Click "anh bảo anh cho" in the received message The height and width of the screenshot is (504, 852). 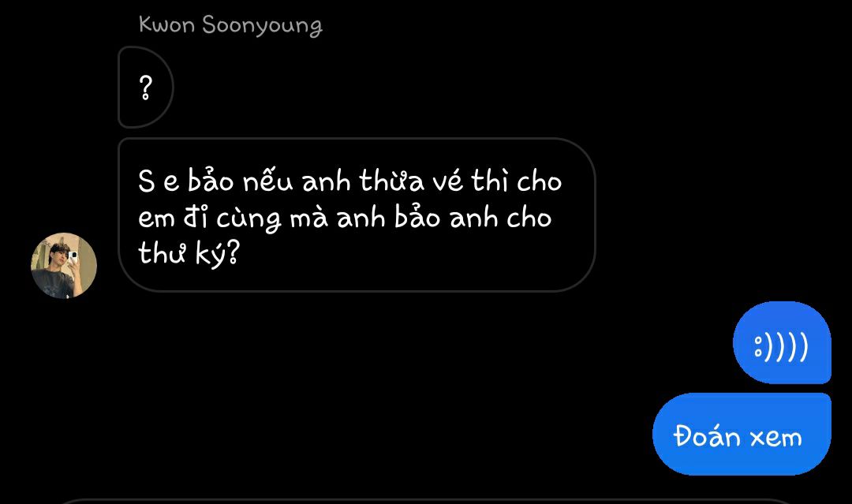pyautogui.click(x=444, y=218)
